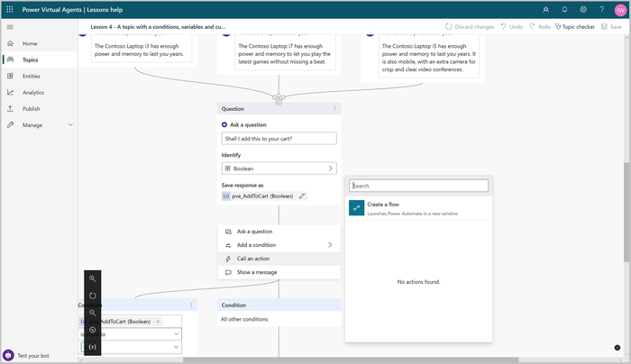Collapse the sidebar with hamburger icon
The width and height of the screenshot is (631, 364).
pos(10,27)
